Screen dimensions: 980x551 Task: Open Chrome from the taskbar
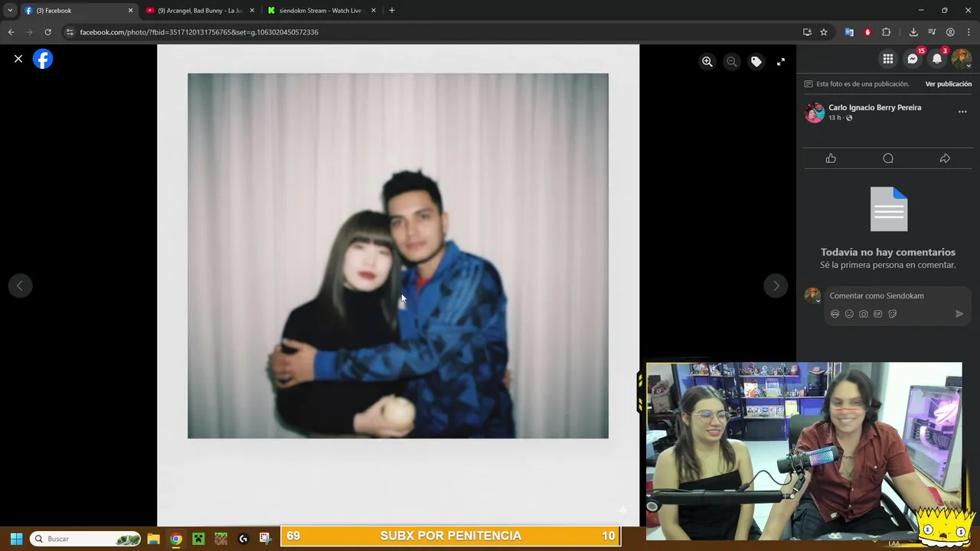[x=176, y=539]
